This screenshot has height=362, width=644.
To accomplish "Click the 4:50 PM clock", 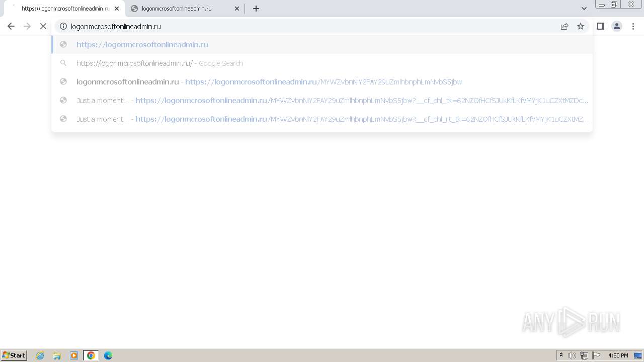I will [618, 355].
